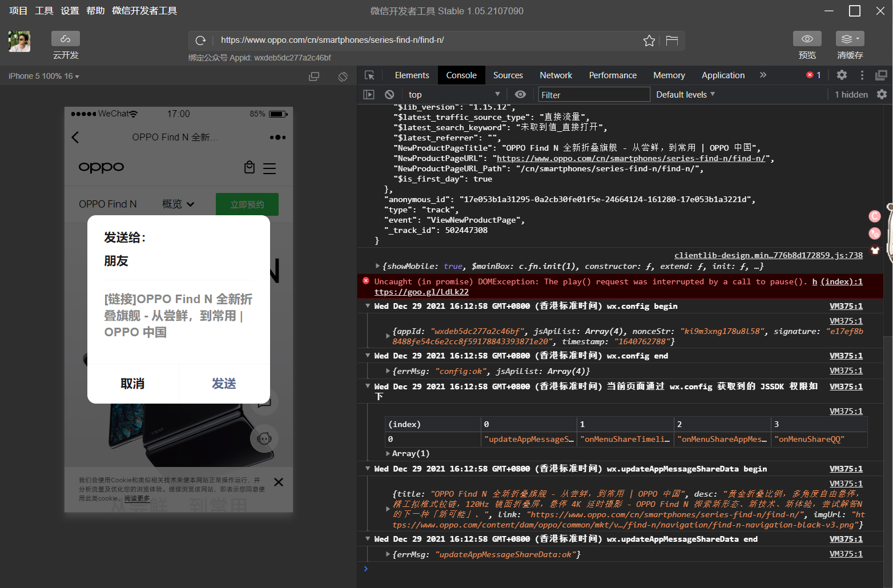
Task: Follow the NewProductPageURL link in console
Action: pos(631,158)
